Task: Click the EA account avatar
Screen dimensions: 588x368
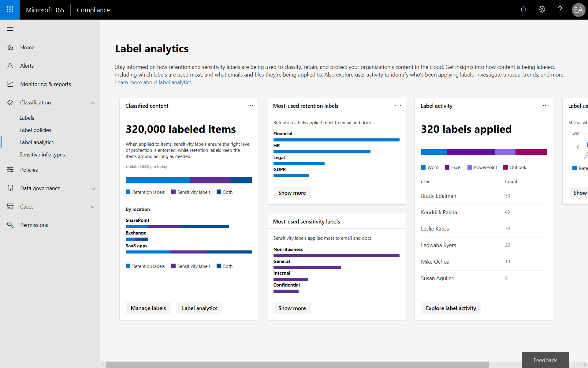Action: pyautogui.click(x=579, y=9)
